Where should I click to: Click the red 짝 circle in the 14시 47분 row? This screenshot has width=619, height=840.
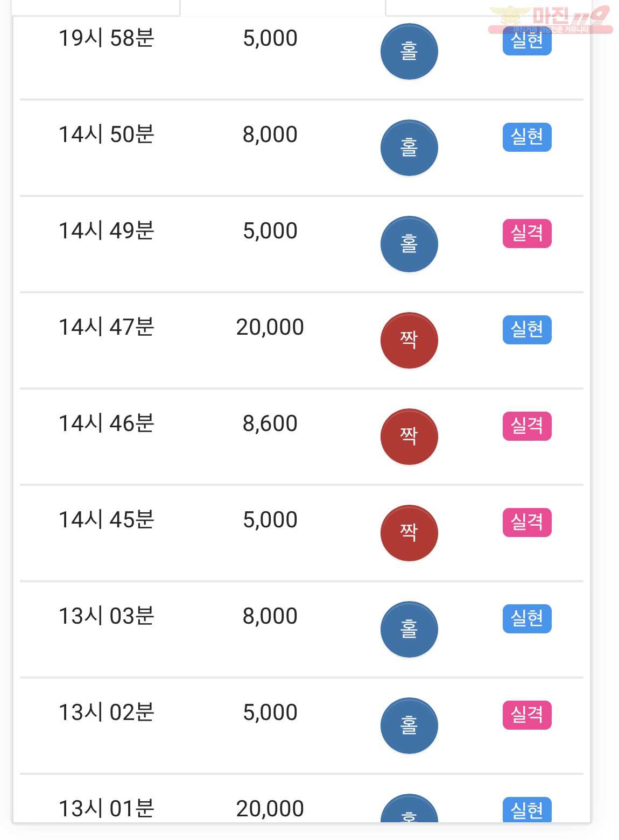click(409, 341)
